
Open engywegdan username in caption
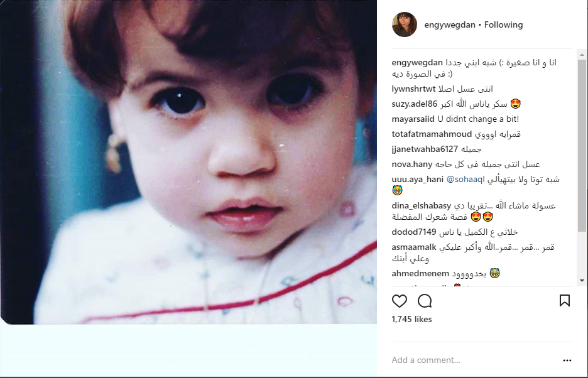click(417, 62)
